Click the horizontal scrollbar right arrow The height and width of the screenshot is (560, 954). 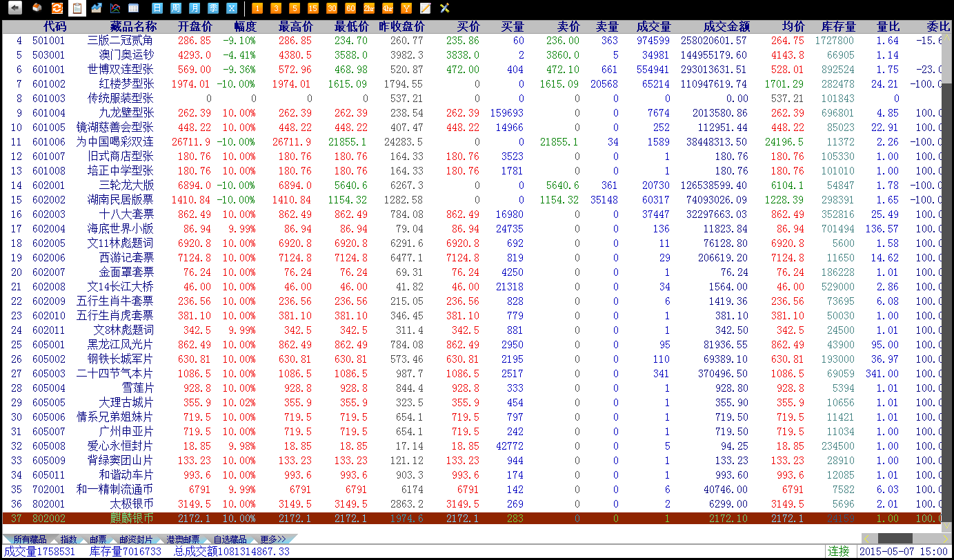[945, 538]
